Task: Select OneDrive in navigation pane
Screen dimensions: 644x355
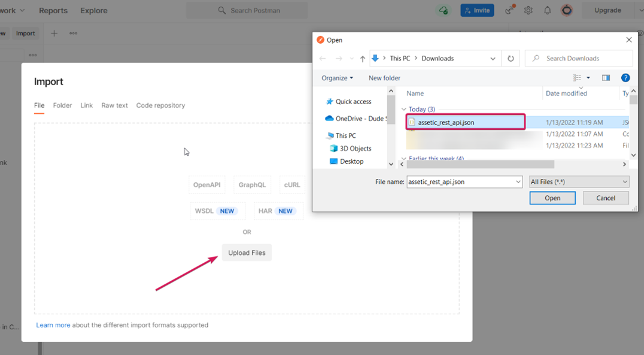Action: (x=356, y=119)
